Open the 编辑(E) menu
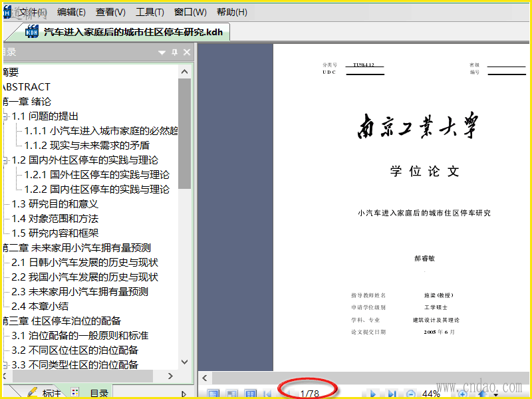Image resolution: width=532 pixels, height=399 pixels. 71,13
